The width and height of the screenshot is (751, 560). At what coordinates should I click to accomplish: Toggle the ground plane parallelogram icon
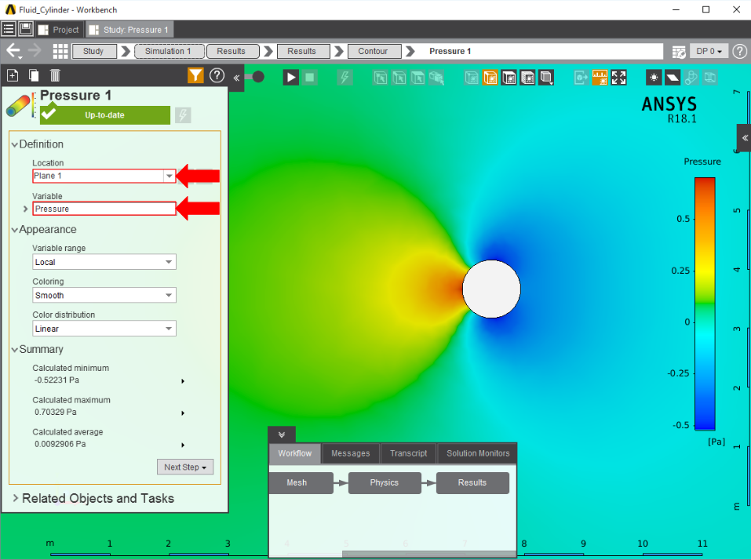tap(673, 78)
